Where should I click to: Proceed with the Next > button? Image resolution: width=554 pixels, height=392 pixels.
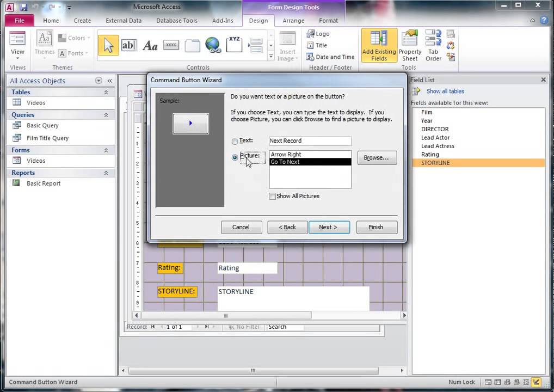pyautogui.click(x=329, y=227)
